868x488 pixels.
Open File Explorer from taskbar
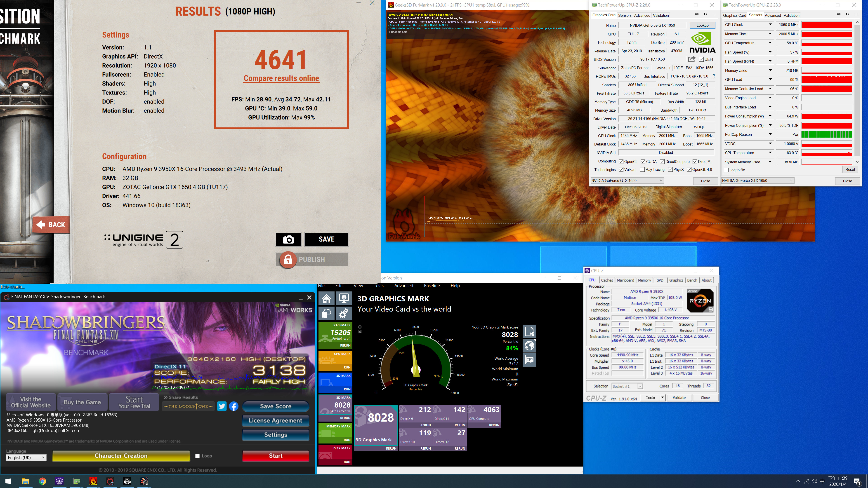(25, 481)
